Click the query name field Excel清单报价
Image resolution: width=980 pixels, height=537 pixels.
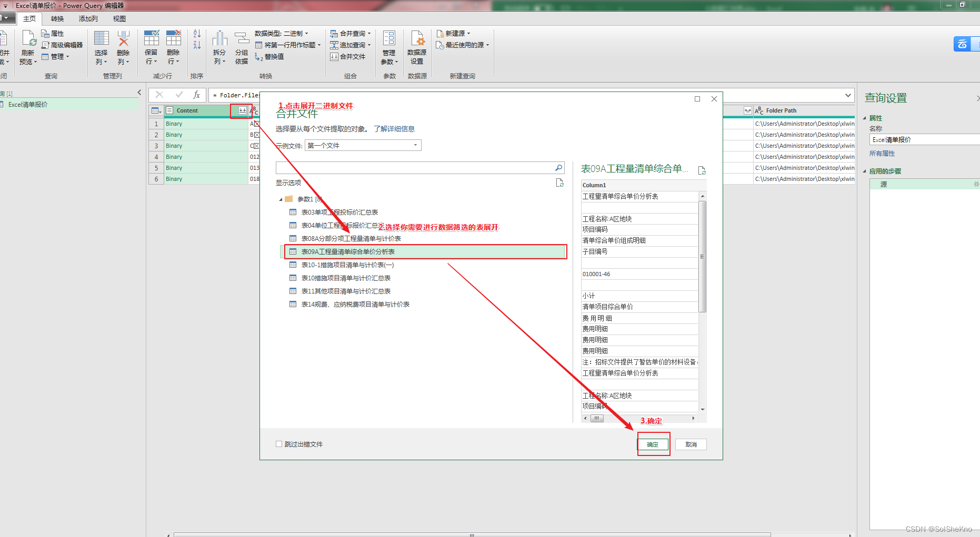tap(925, 140)
